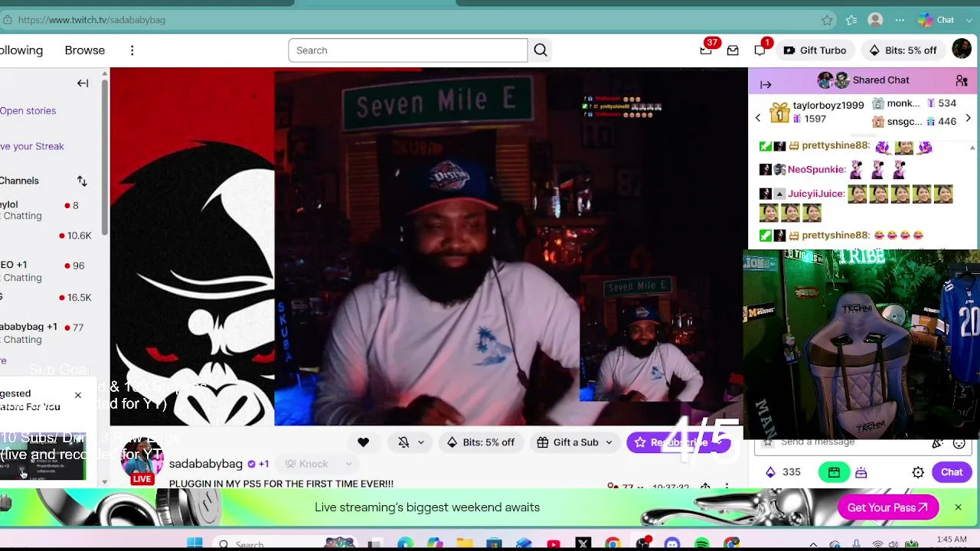Go to the Browse tab
Image resolution: width=980 pixels, height=551 pixels.
coord(84,51)
